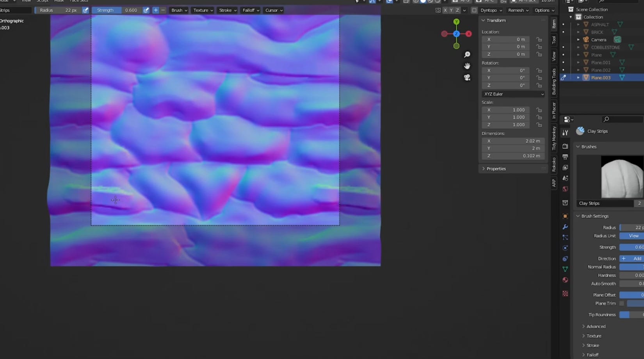Toggle radius pressure sensitivity icon in header
The height and width of the screenshot is (359, 644).
tap(85, 10)
